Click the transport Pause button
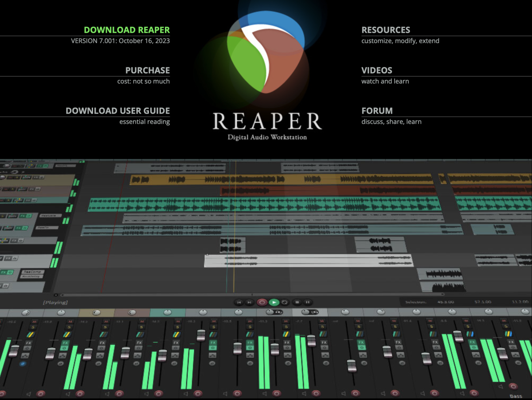The width and height of the screenshot is (532, 400). click(308, 302)
